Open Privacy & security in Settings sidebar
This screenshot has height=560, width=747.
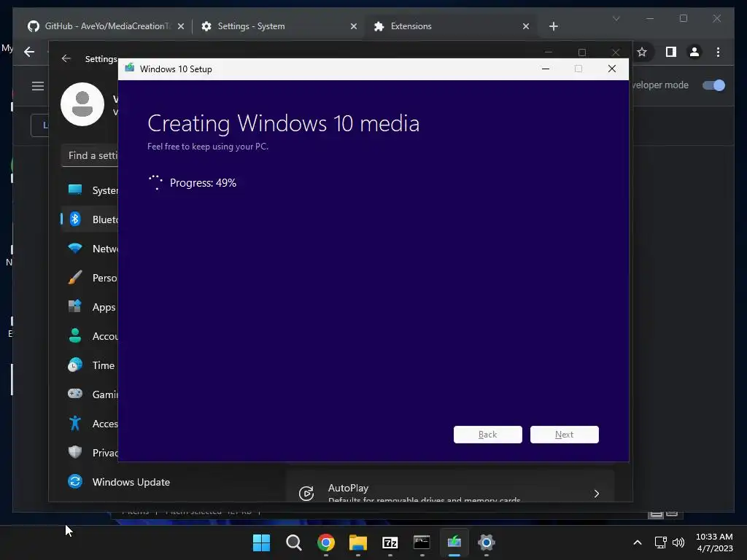click(x=90, y=453)
